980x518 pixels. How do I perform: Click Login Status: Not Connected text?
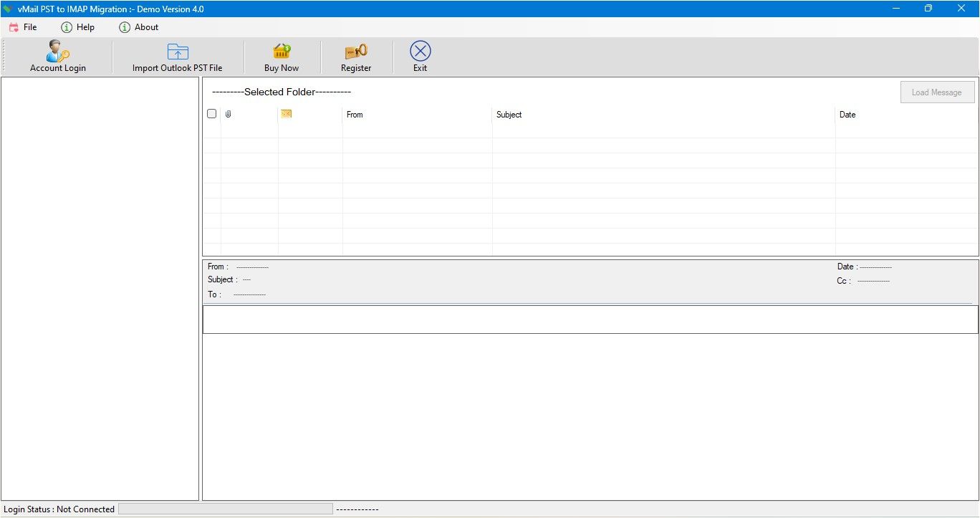click(x=59, y=509)
